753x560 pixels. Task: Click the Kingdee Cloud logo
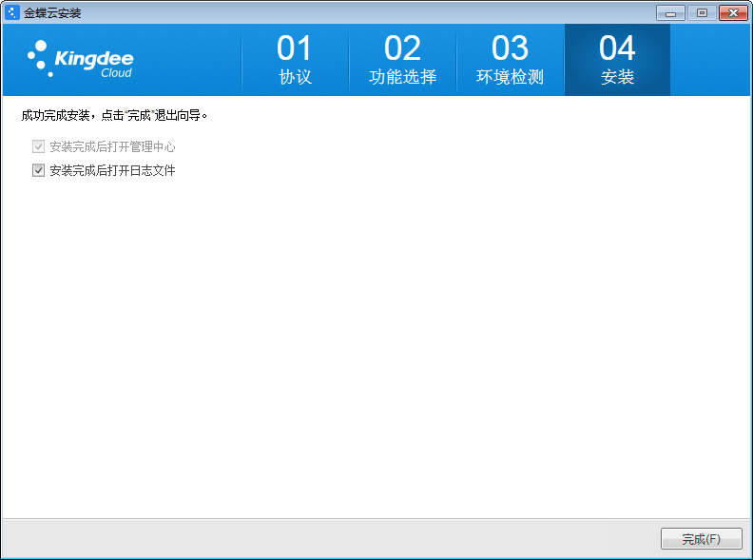click(x=80, y=60)
